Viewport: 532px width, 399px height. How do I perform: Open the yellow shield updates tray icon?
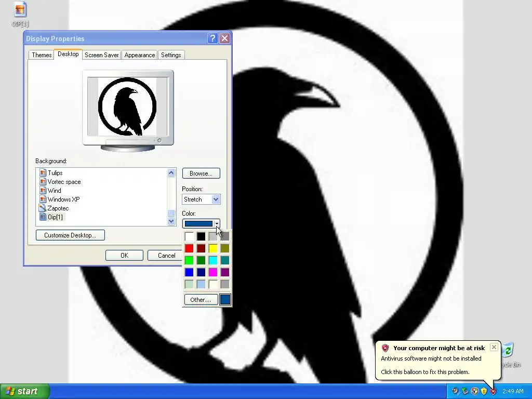[x=484, y=391]
